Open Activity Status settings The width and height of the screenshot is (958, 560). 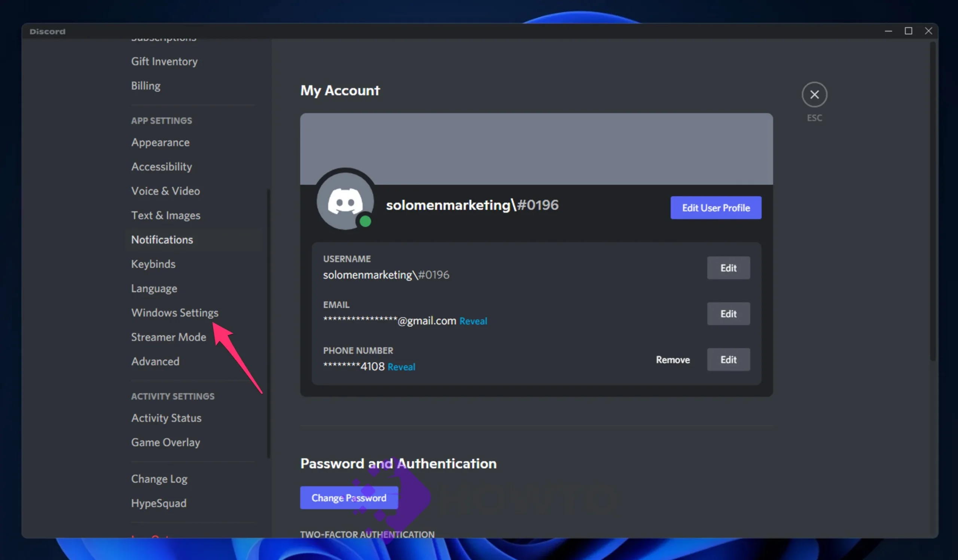[x=166, y=418]
